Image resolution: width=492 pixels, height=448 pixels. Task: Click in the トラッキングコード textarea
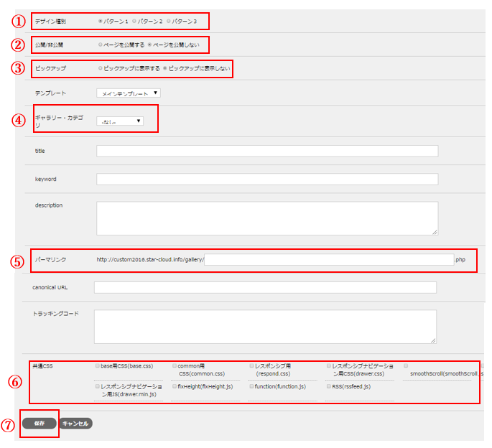265,327
